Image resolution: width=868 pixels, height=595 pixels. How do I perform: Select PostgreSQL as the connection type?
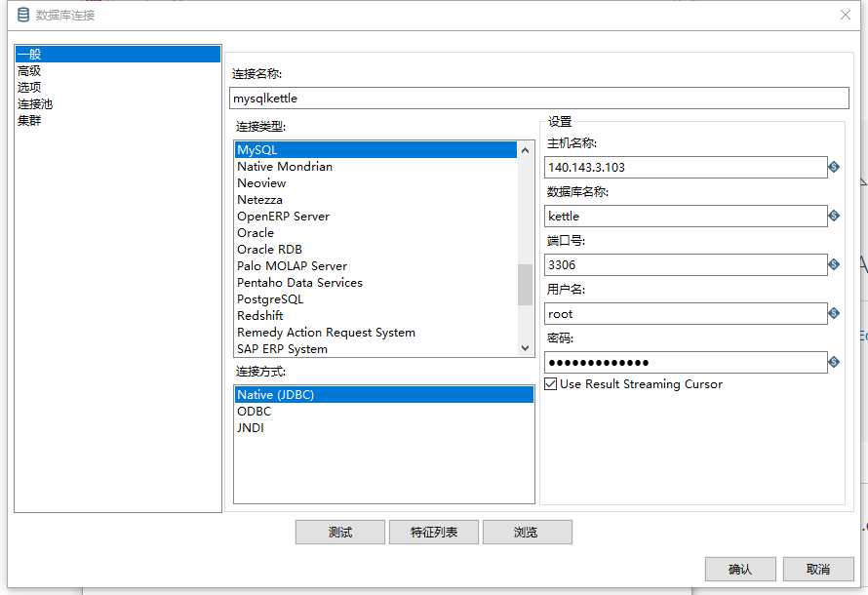click(273, 298)
